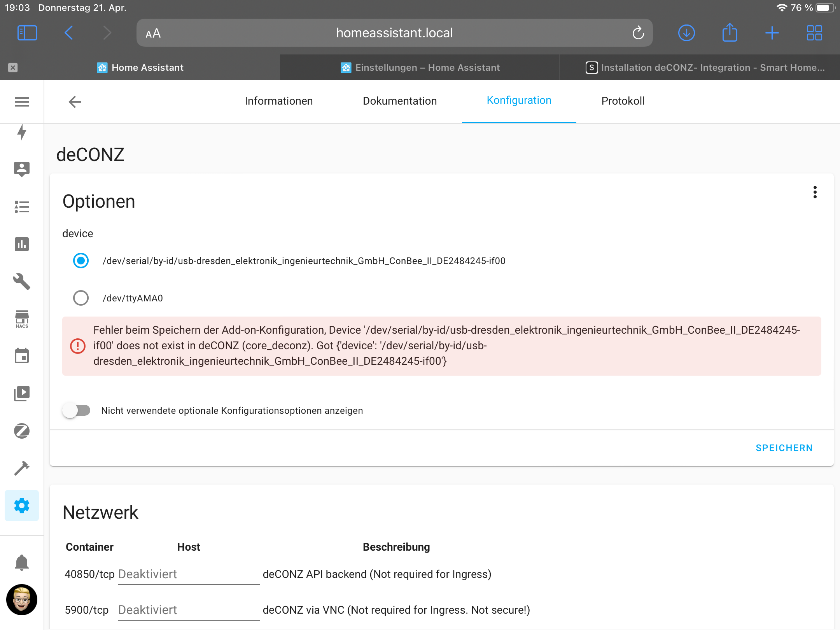The image size is (840, 630).
Task: Toggle show unused optional configuration options
Action: click(x=76, y=410)
